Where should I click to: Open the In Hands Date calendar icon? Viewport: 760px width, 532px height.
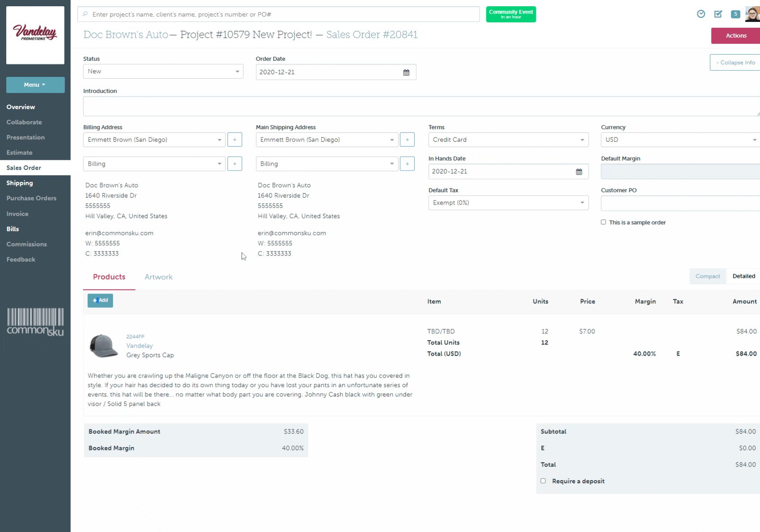579,172
